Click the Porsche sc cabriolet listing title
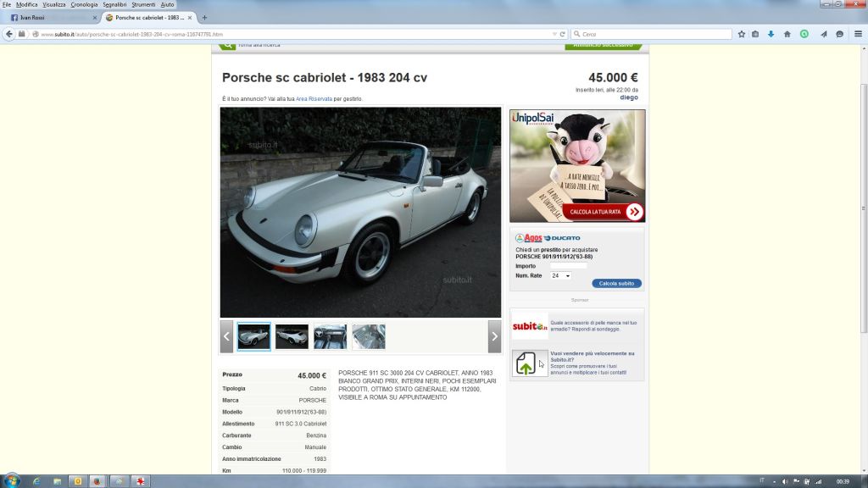The image size is (868, 488). pos(325,77)
